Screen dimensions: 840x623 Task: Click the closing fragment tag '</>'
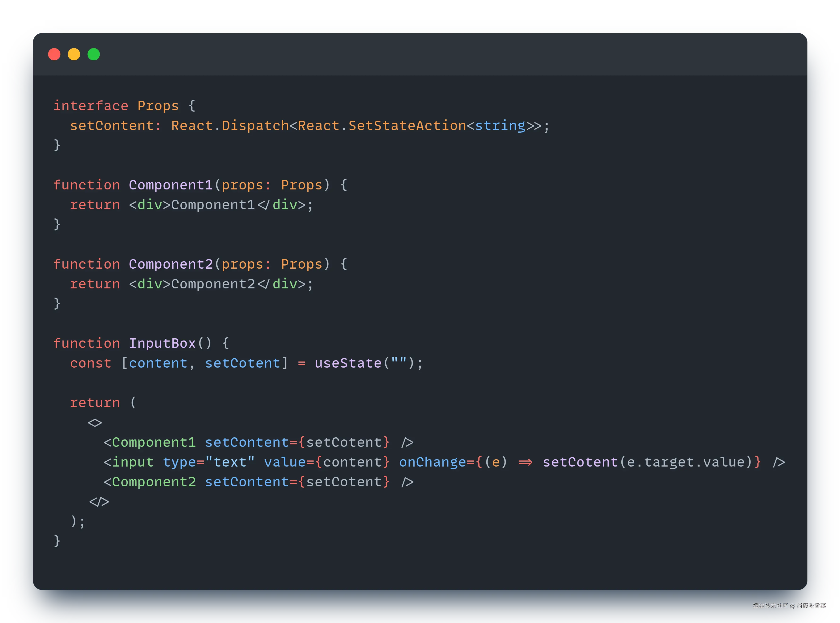(x=99, y=502)
